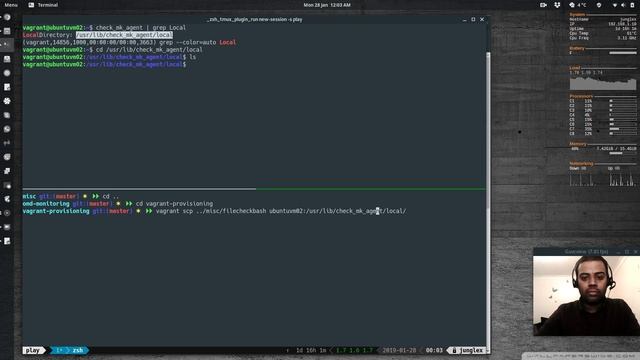Click the highlighted path /usr/lib/check_mk_agent/local
Viewport: 640px width, 360px height.
point(124,35)
